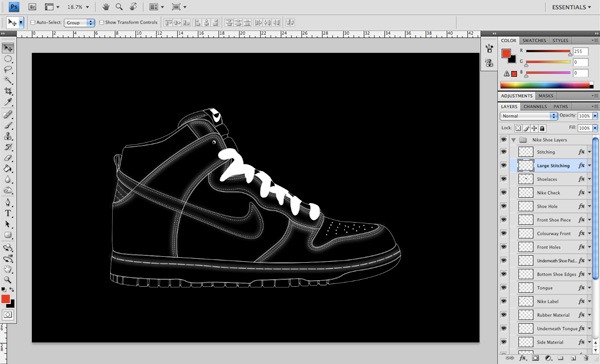This screenshot has width=600, height=364.
Task: Open the blend mode Normal dropdown
Action: 528,116
